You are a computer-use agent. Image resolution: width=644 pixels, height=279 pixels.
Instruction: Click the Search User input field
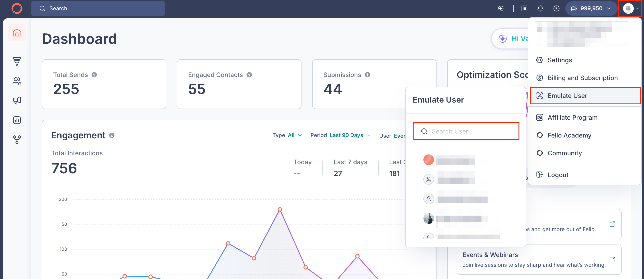tap(466, 131)
